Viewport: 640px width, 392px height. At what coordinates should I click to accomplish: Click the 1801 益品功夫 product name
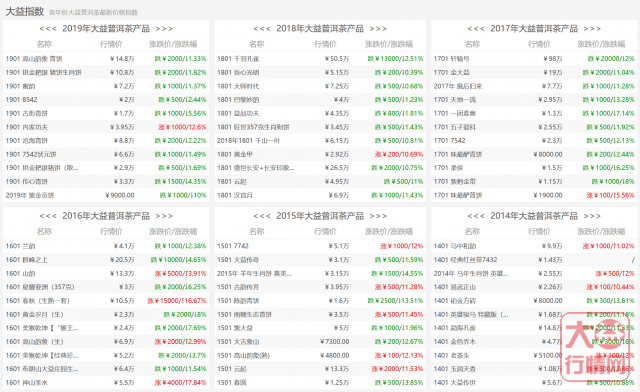pyautogui.click(x=238, y=114)
